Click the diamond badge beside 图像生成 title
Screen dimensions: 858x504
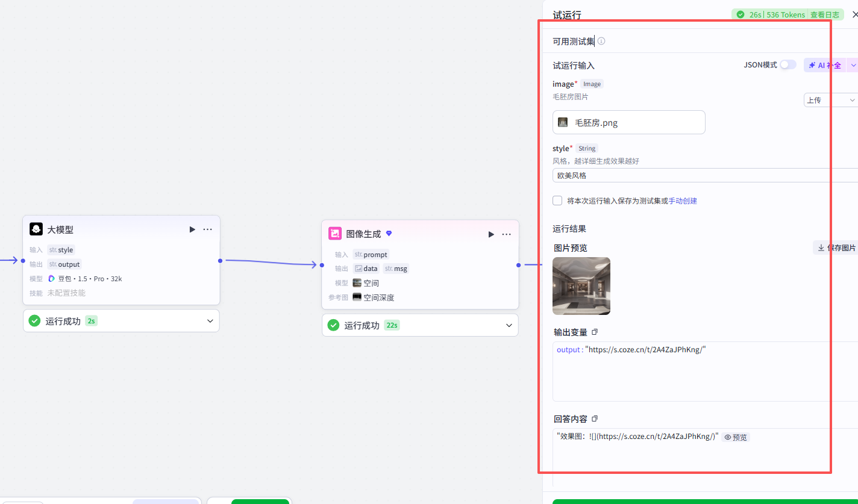(389, 234)
